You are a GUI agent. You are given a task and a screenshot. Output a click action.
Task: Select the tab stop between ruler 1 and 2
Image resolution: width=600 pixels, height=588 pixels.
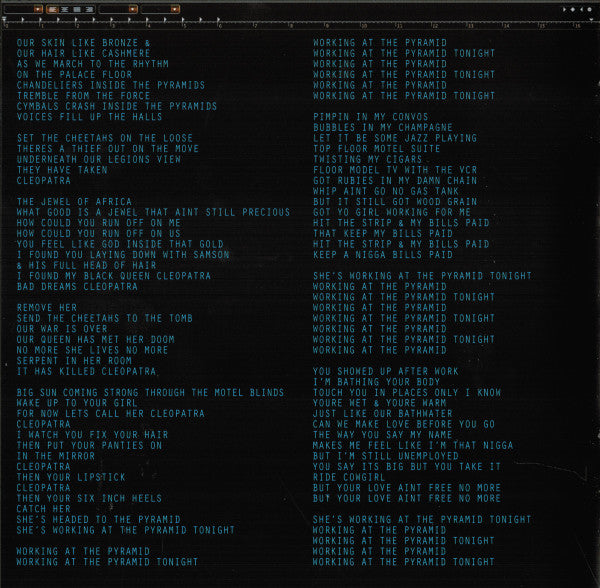pos(58,20)
